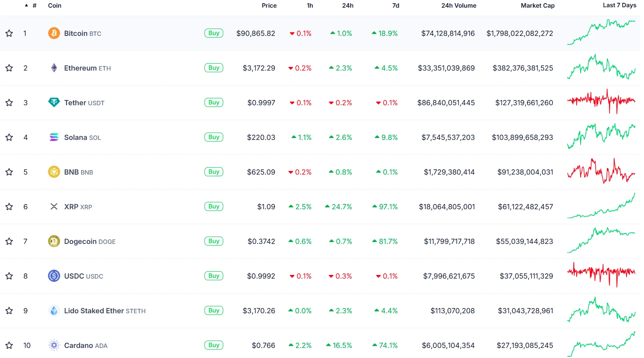The image size is (644, 358).
Task: Open the Bitcoin 7-day sparkline chart
Action: (x=601, y=32)
